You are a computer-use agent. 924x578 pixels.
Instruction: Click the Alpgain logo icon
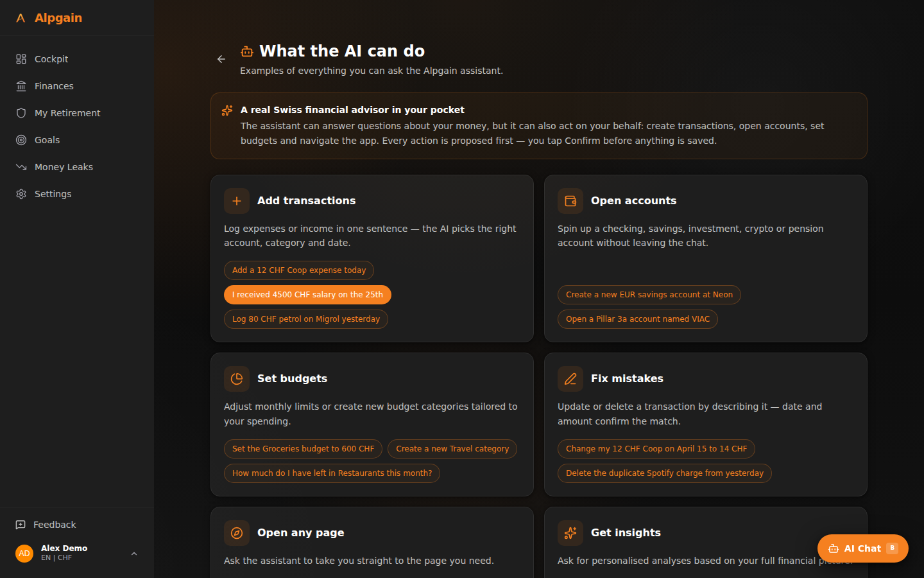pos(21,18)
